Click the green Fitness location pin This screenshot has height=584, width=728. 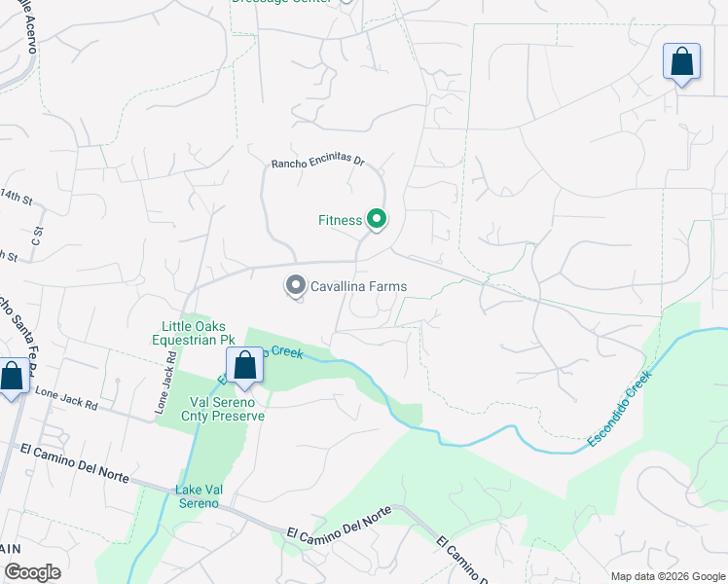point(377,219)
